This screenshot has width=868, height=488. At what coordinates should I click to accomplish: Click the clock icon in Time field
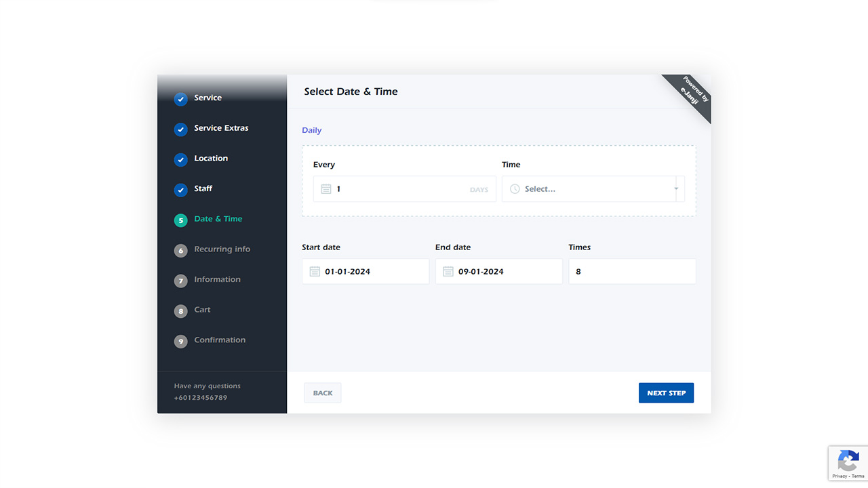click(515, 189)
